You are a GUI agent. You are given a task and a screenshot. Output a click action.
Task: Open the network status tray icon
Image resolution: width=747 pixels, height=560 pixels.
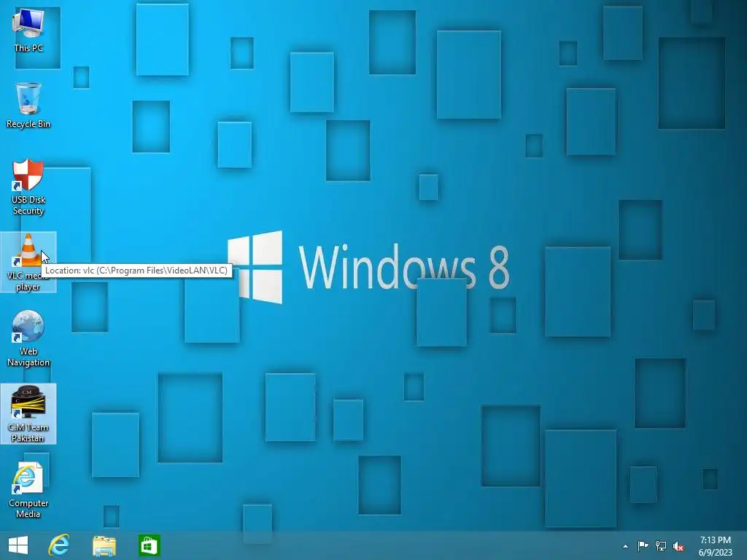[661, 545]
